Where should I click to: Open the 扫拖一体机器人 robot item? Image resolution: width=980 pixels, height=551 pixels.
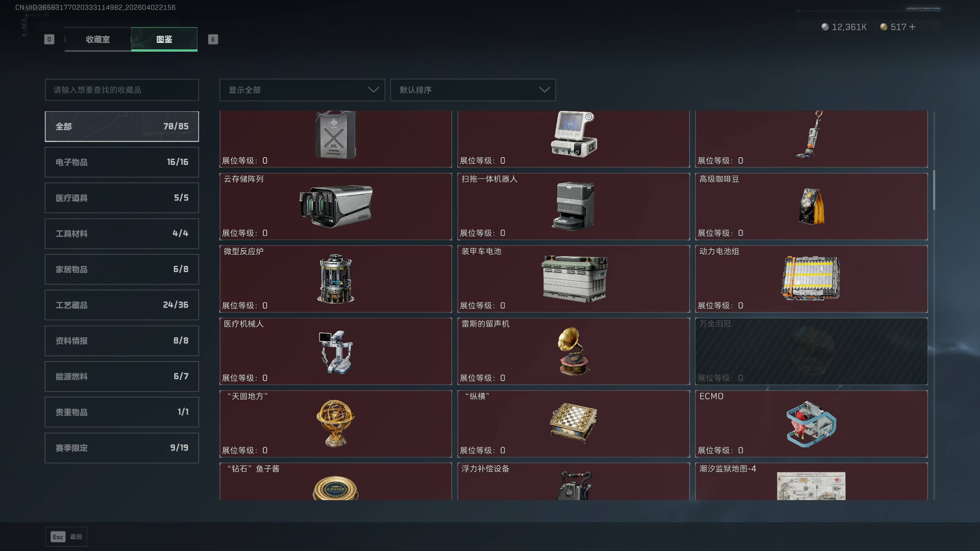click(573, 207)
